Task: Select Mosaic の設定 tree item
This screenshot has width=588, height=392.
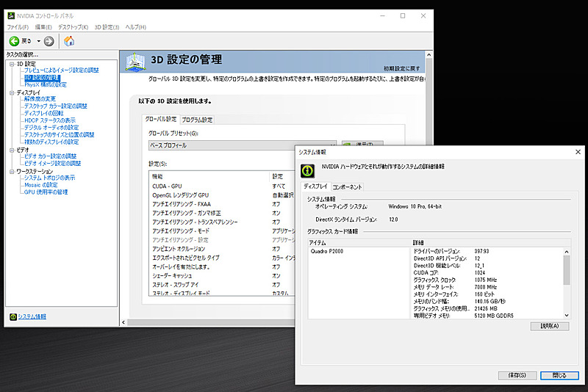Action: tap(41, 185)
